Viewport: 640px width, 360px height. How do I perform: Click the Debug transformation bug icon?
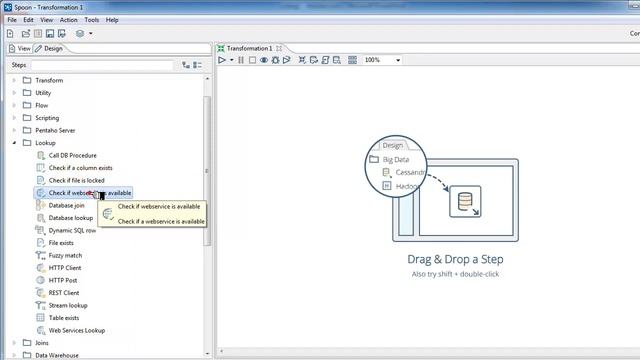point(276,60)
